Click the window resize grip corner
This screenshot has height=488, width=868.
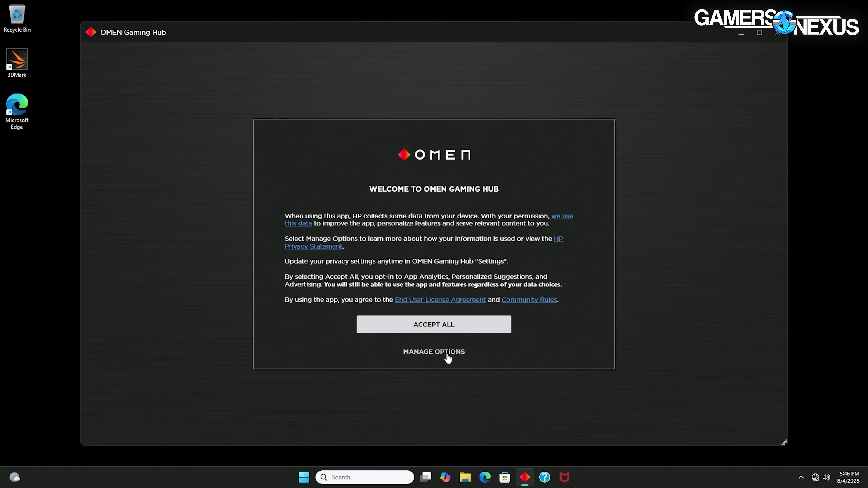(784, 442)
